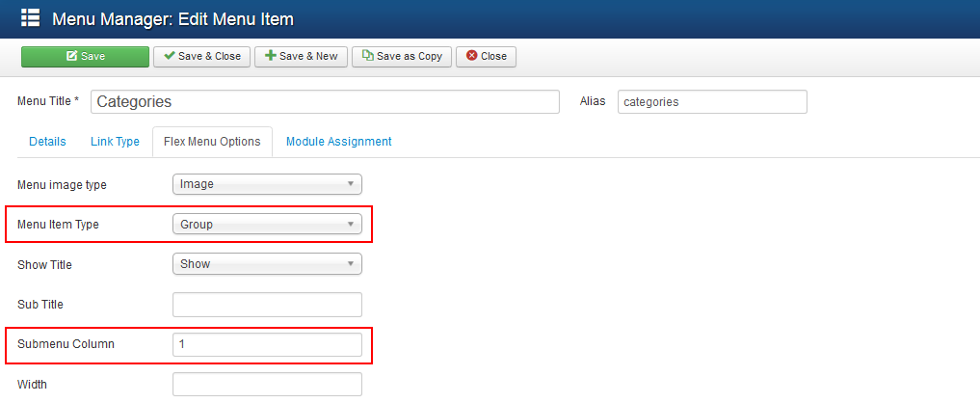Open the Module Assignment tab

[x=339, y=142]
